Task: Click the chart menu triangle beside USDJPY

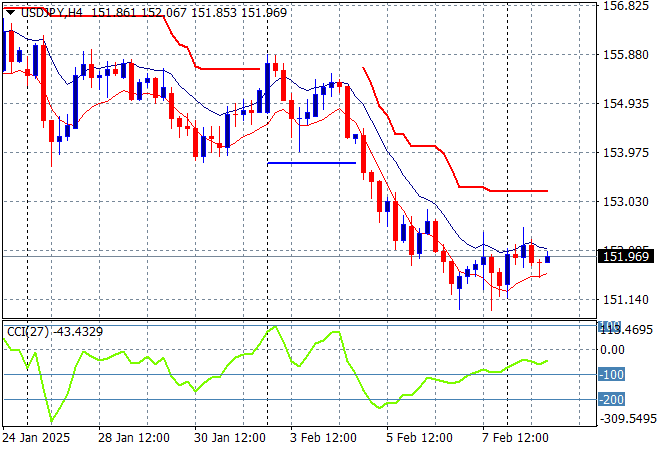Action: (9, 12)
